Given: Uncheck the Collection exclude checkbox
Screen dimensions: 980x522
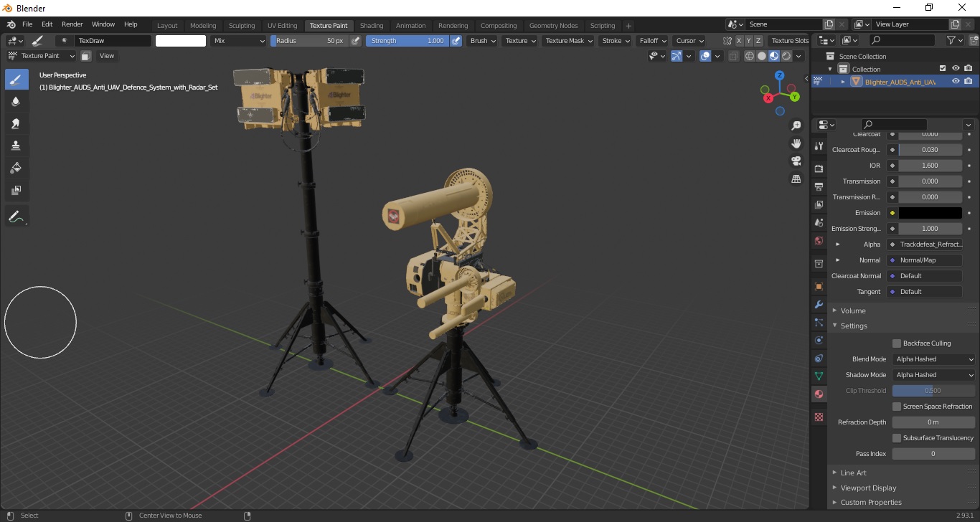Looking at the screenshot, I should pyautogui.click(x=943, y=69).
